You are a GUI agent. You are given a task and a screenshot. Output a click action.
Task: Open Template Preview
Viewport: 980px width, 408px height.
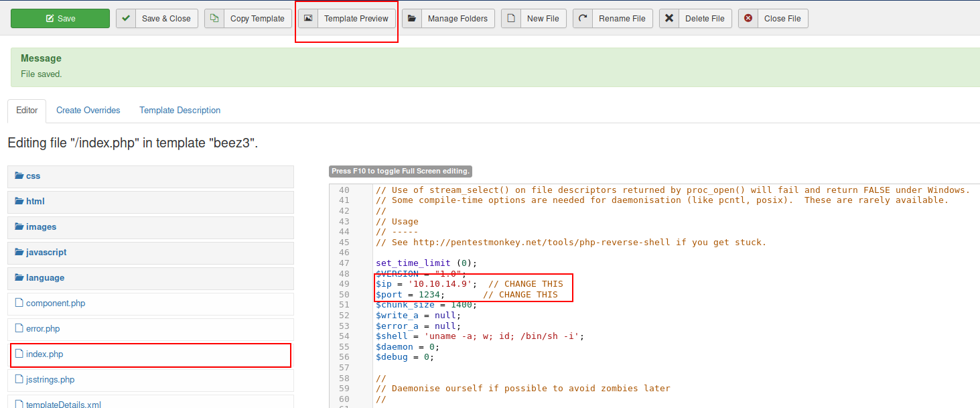[347, 19]
